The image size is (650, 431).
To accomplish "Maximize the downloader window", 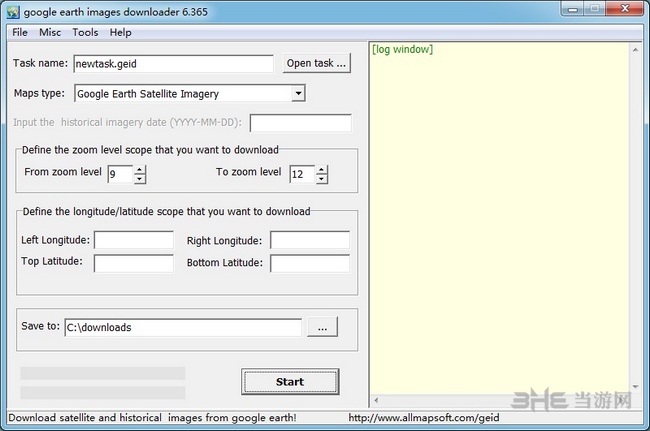I will pyautogui.click(x=595, y=9).
